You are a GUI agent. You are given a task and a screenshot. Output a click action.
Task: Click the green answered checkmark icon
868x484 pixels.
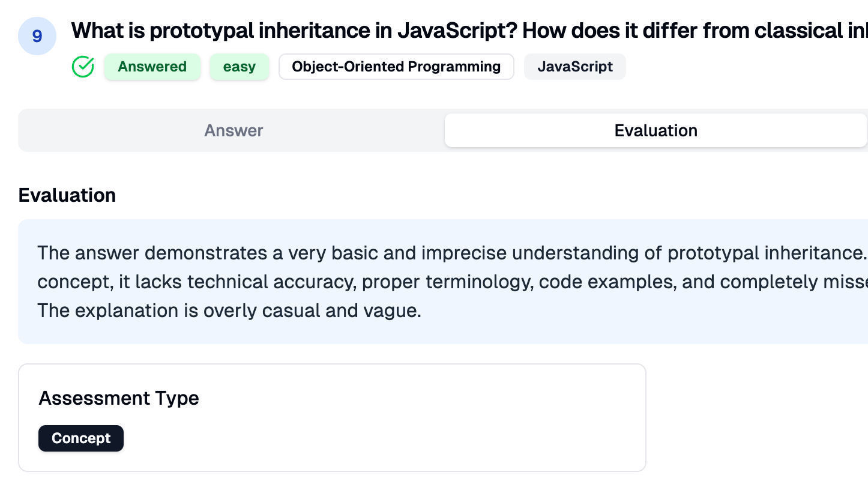pos(83,67)
